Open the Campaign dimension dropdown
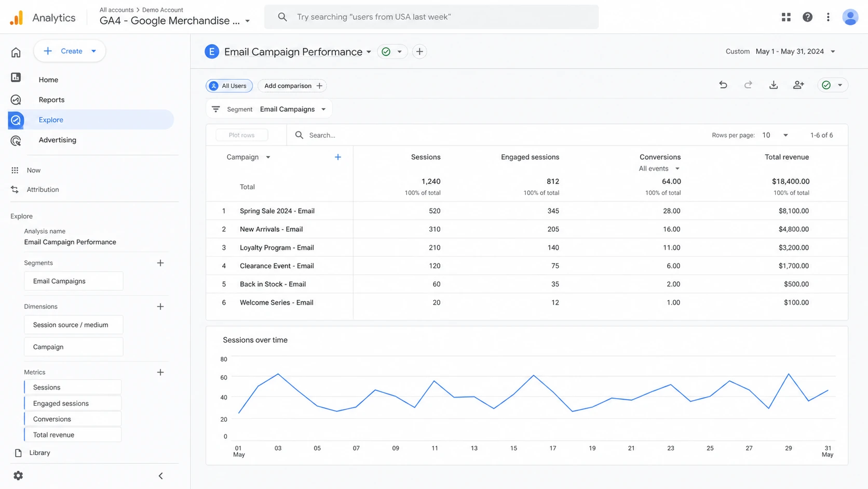Image resolution: width=868 pixels, height=489 pixels. click(268, 157)
